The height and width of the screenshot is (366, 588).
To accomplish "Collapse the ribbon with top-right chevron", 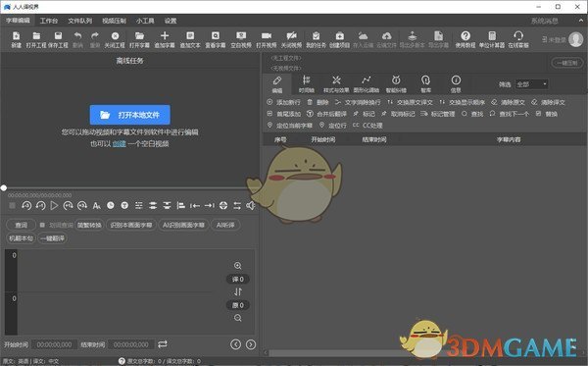I will point(581,21).
